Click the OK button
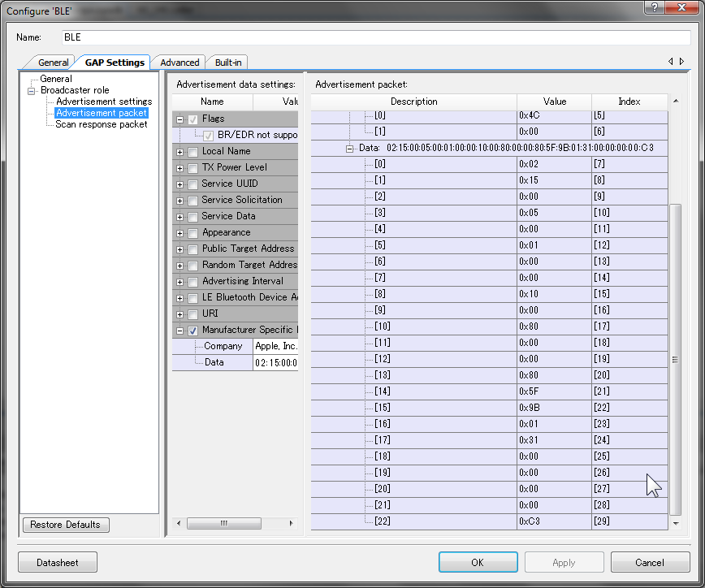 click(478, 562)
